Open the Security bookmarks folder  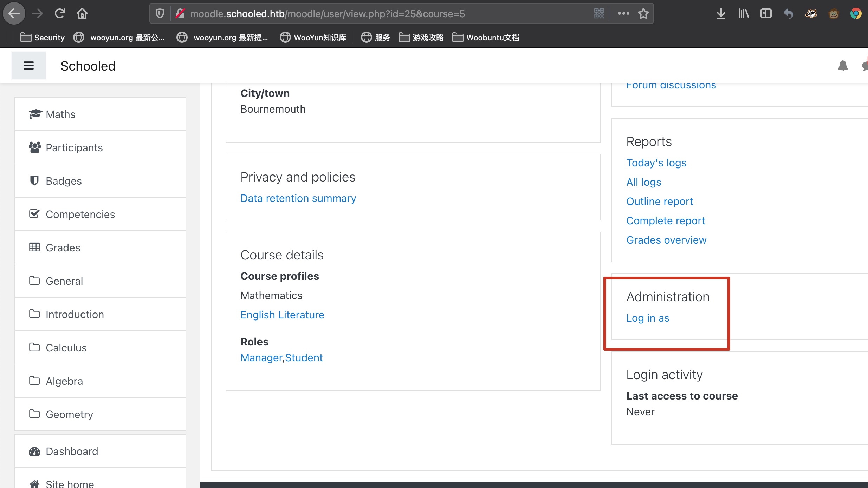(43, 37)
